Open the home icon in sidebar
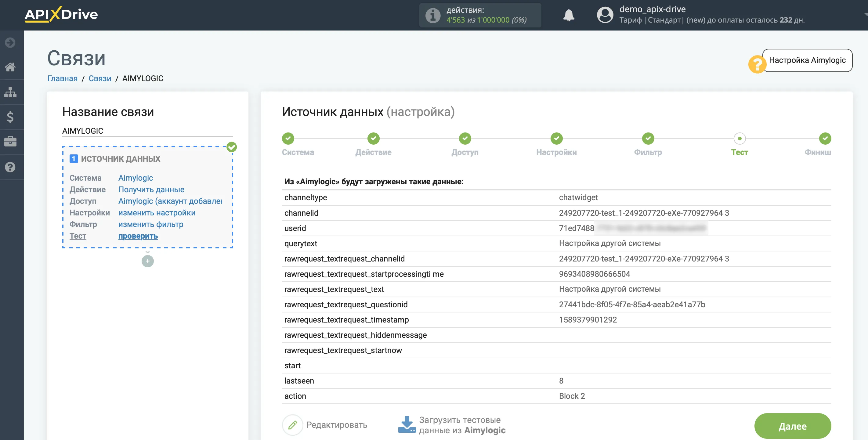The height and width of the screenshot is (440, 868). [x=10, y=67]
